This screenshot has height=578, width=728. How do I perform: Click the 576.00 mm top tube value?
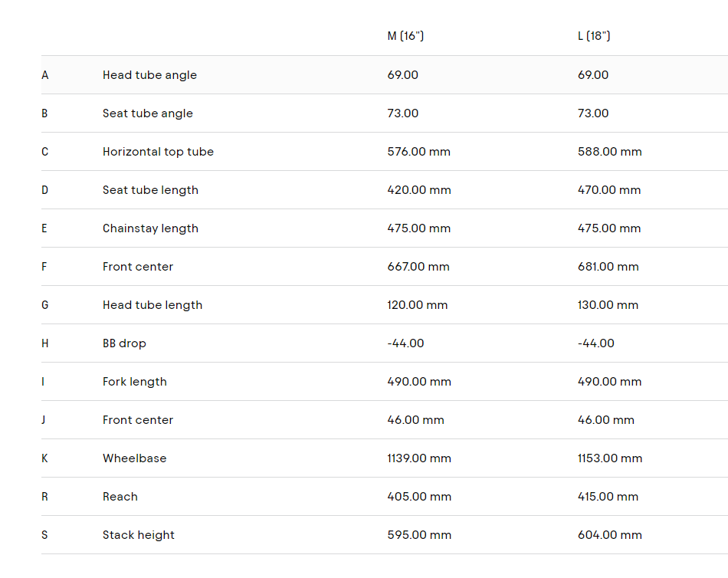pos(418,152)
